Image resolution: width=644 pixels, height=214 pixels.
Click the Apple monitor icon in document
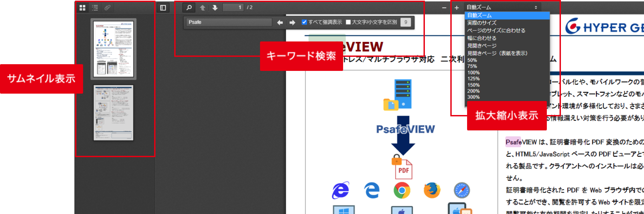click(x=402, y=210)
